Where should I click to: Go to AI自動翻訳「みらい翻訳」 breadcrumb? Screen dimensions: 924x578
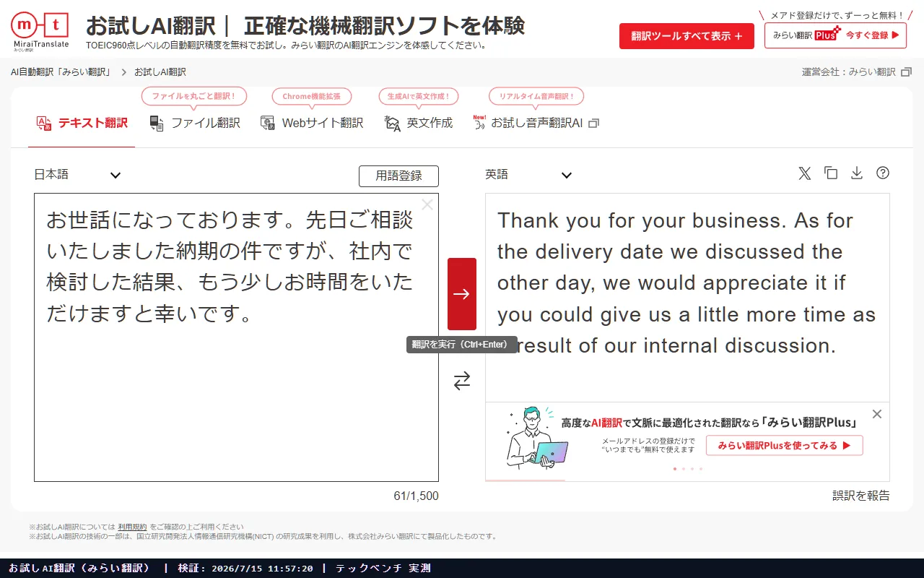61,72
